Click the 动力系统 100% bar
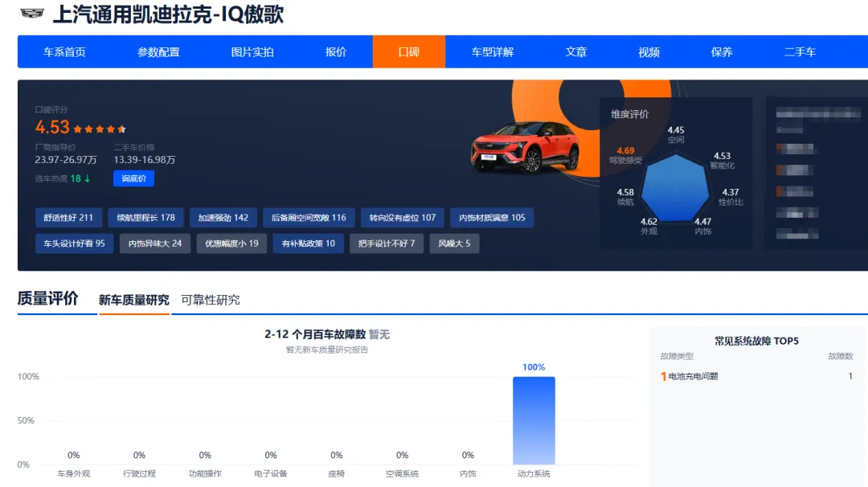The image size is (868, 487). (534, 420)
